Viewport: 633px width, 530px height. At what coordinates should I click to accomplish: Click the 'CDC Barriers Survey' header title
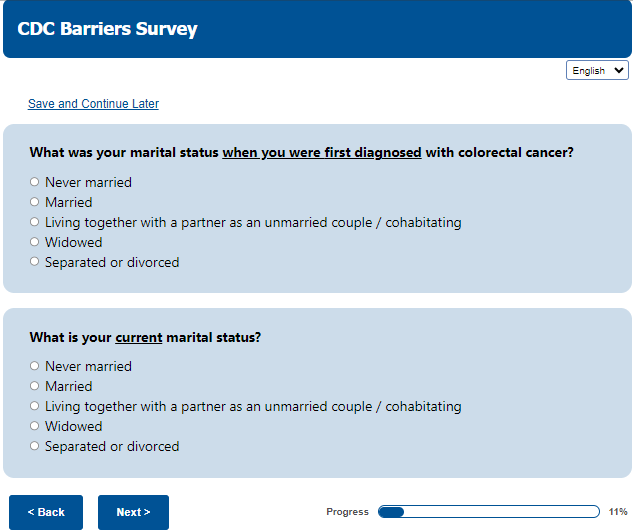(x=108, y=29)
